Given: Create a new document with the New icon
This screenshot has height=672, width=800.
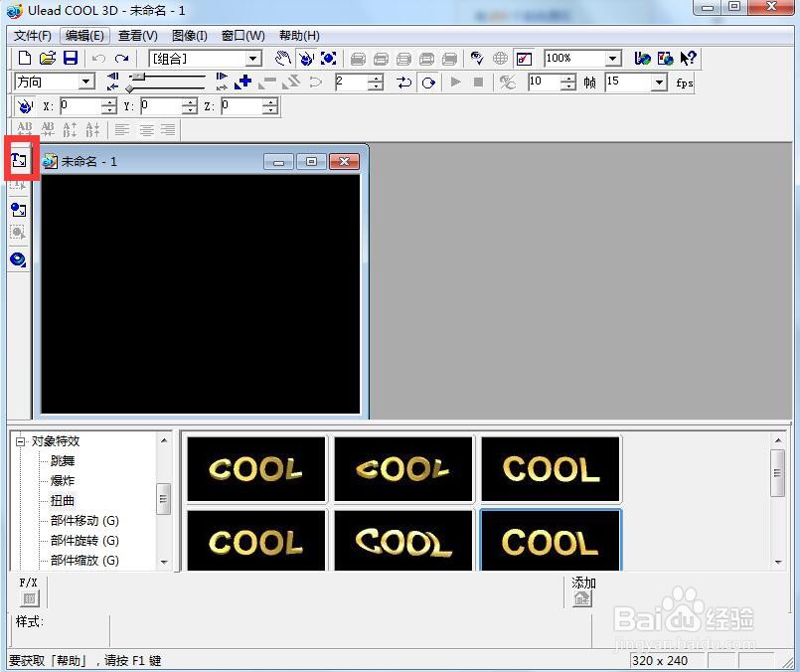Looking at the screenshot, I should tap(24, 59).
